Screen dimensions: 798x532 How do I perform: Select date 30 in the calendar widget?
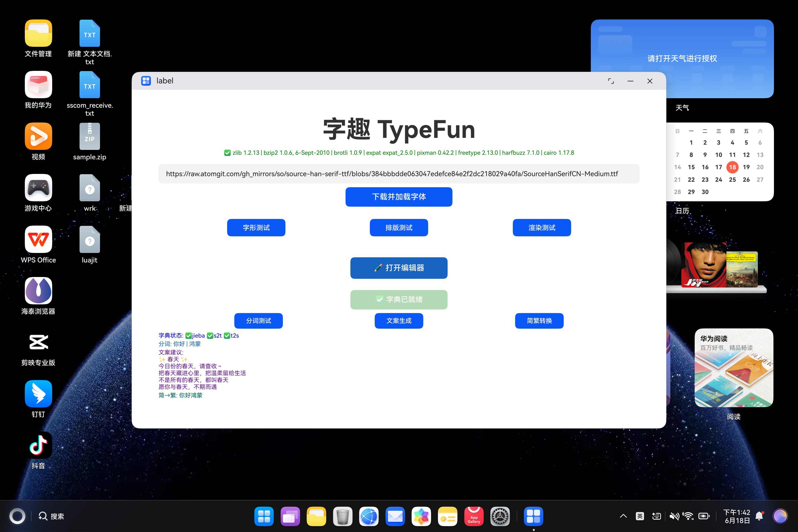click(x=705, y=192)
